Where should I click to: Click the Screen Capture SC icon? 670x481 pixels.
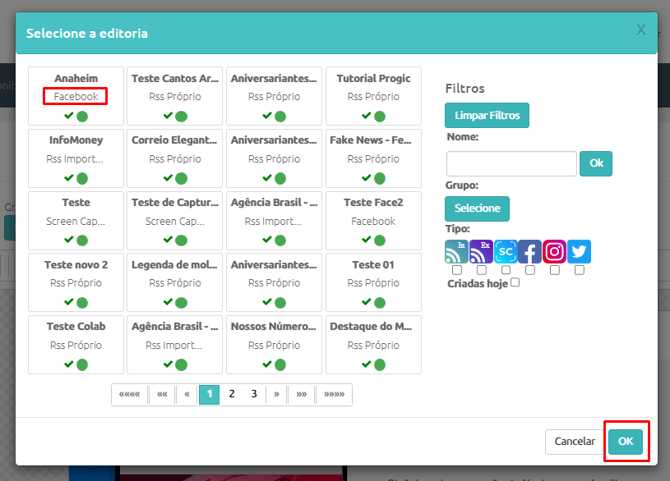click(x=505, y=252)
